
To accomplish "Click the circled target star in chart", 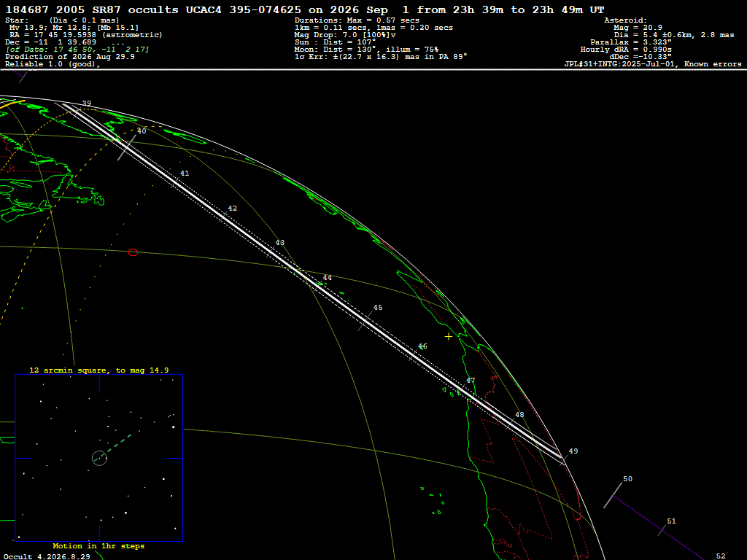I will click(x=99, y=458).
